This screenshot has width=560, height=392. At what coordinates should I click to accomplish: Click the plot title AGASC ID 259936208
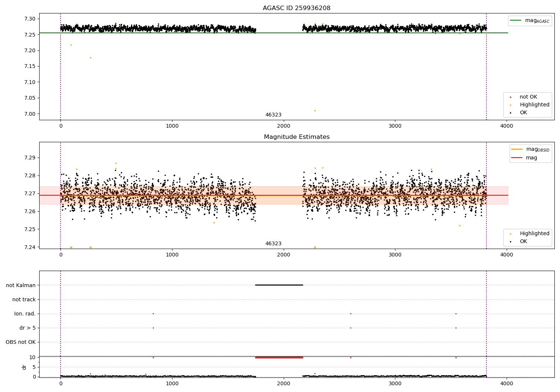pyautogui.click(x=296, y=8)
